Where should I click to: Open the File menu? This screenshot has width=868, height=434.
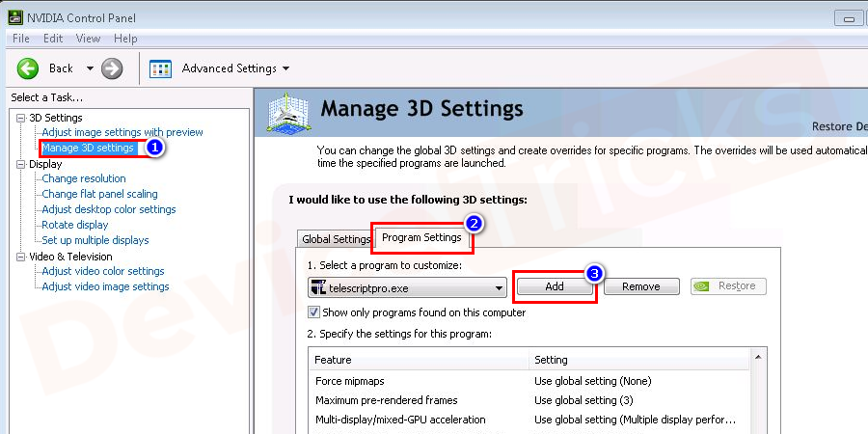click(x=20, y=39)
